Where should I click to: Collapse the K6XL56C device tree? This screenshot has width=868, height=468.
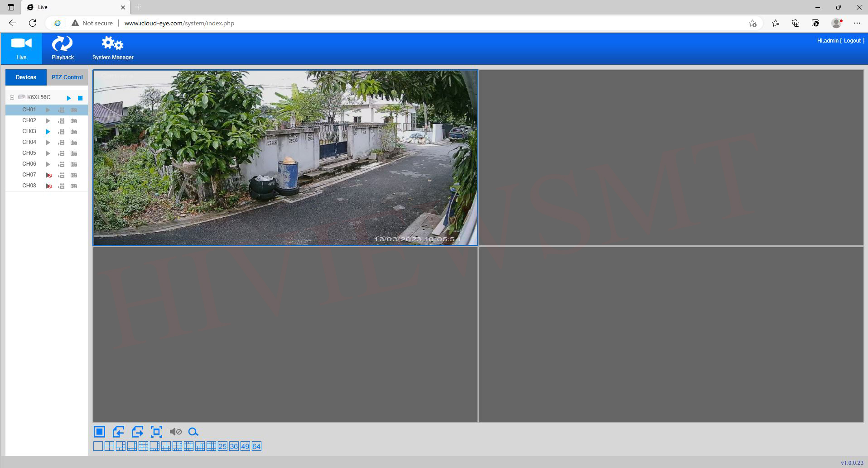[x=12, y=97]
